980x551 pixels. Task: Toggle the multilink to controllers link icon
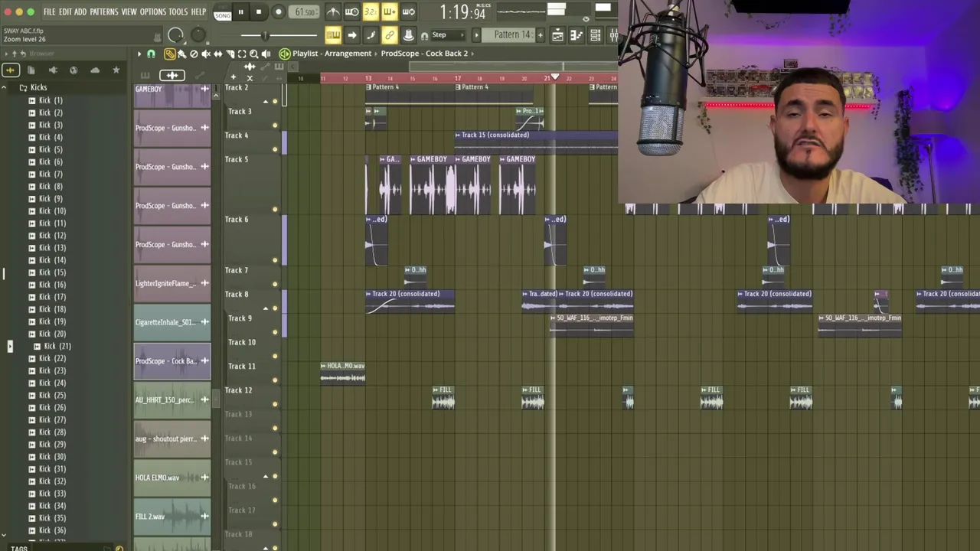coord(390,35)
